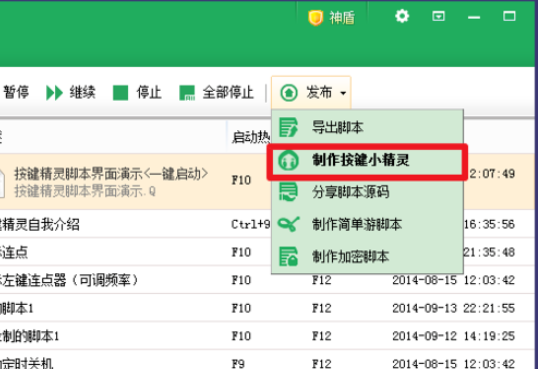Choose 制作简单游脚本 menu entry
Viewport: 538px width, 369px height.
[367, 224]
